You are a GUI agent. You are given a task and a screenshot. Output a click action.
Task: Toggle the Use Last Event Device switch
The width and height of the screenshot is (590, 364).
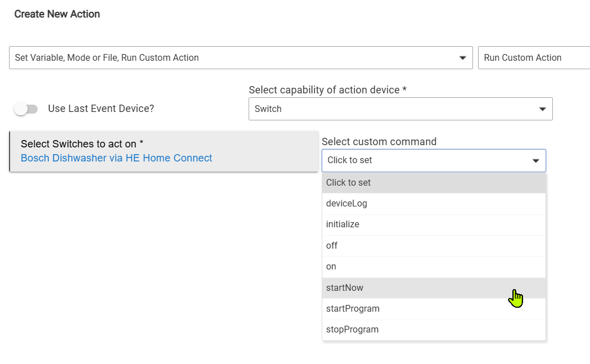coord(26,109)
